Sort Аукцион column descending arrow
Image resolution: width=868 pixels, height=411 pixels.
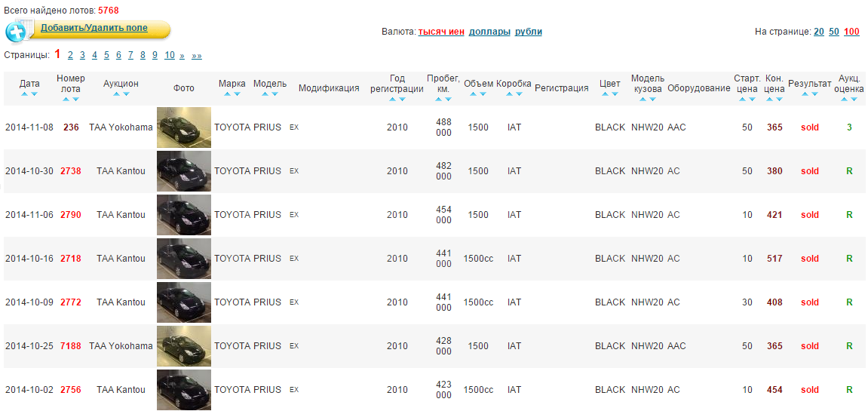click(126, 94)
